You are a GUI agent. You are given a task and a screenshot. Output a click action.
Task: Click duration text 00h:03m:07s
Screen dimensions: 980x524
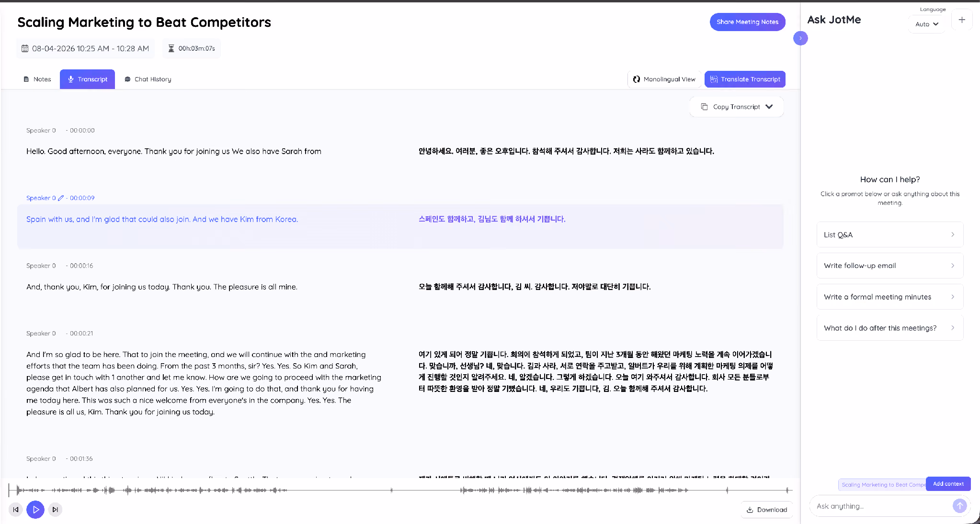coord(196,49)
